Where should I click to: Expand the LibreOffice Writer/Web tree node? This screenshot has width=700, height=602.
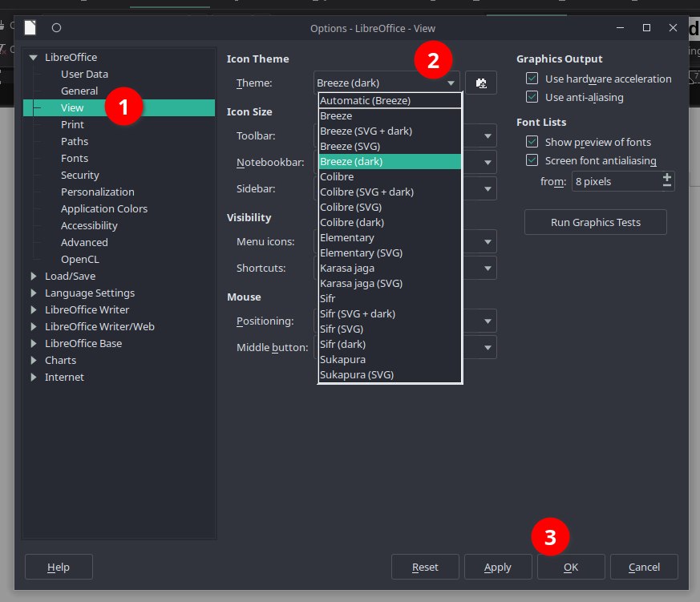click(34, 327)
